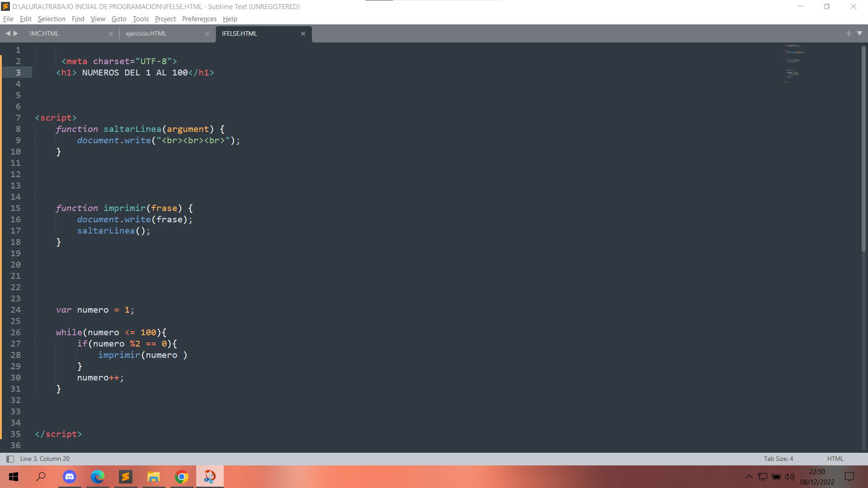Open Discord from the taskbar

(70, 477)
